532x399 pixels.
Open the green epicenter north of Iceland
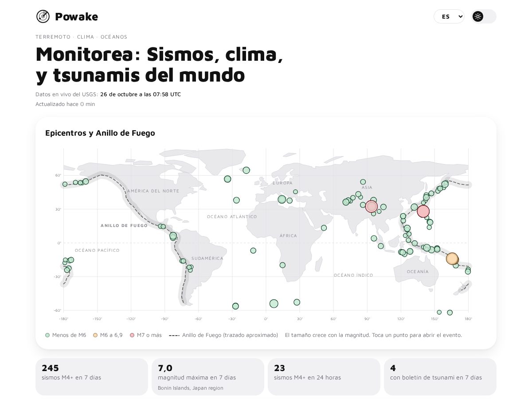246,170
